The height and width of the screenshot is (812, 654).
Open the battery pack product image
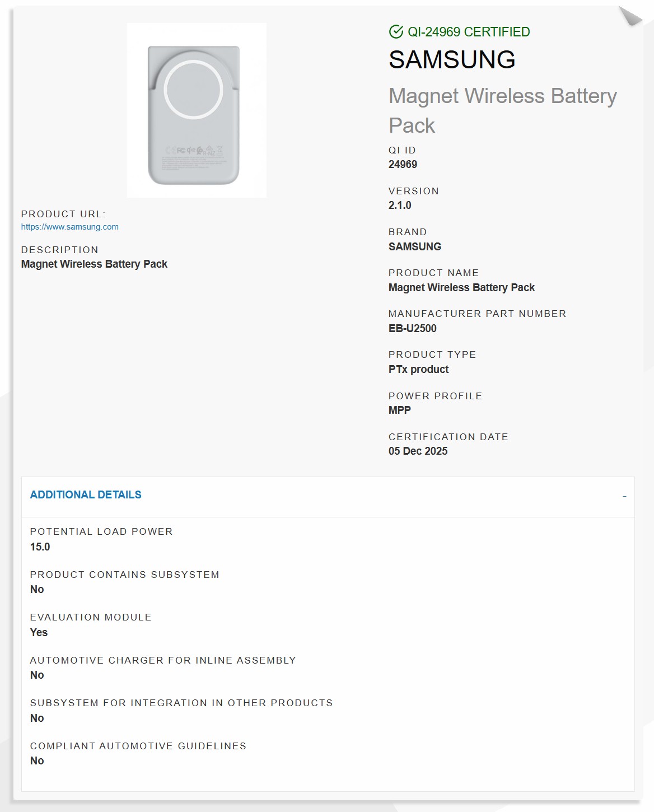pos(196,110)
